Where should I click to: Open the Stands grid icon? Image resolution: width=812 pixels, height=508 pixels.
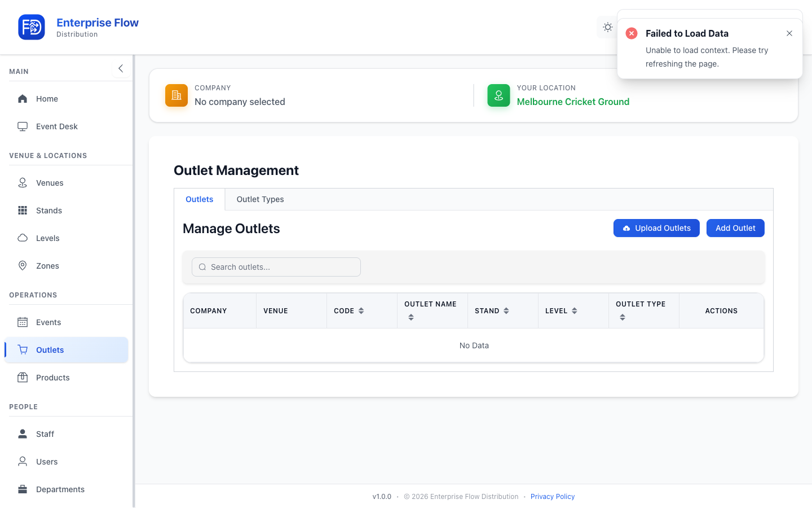(23, 211)
